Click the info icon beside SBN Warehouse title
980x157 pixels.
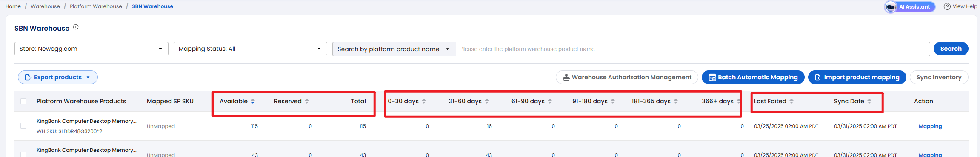[76, 27]
